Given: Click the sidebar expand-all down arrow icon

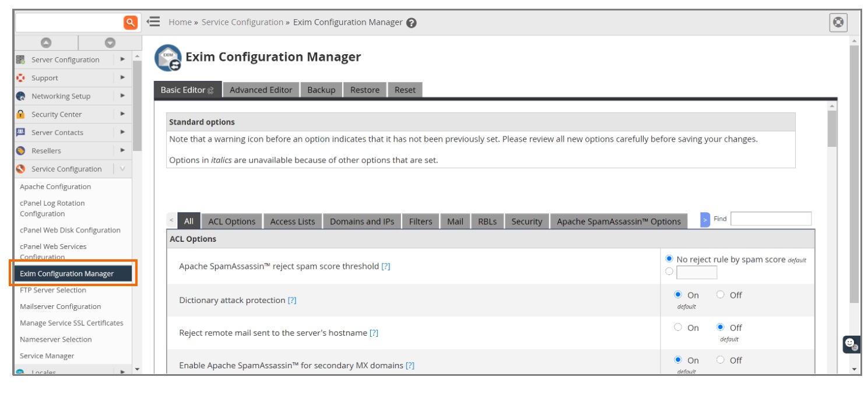Looking at the screenshot, I should pyautogui.click(x=110, y=43).
